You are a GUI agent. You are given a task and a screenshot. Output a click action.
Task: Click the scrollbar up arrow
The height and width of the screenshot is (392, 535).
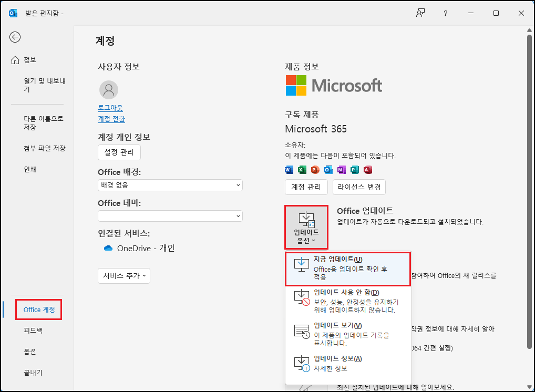[x=529, y=30]
